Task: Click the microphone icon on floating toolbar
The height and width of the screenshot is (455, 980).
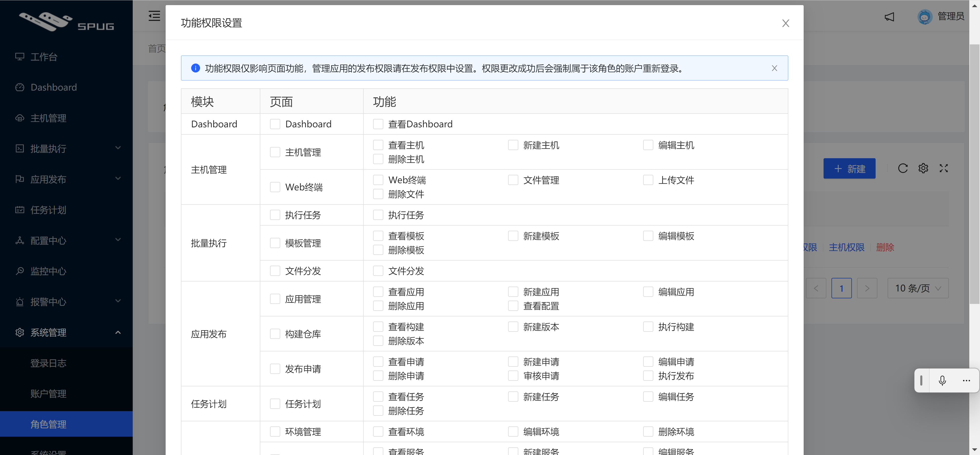Action: 942,380
